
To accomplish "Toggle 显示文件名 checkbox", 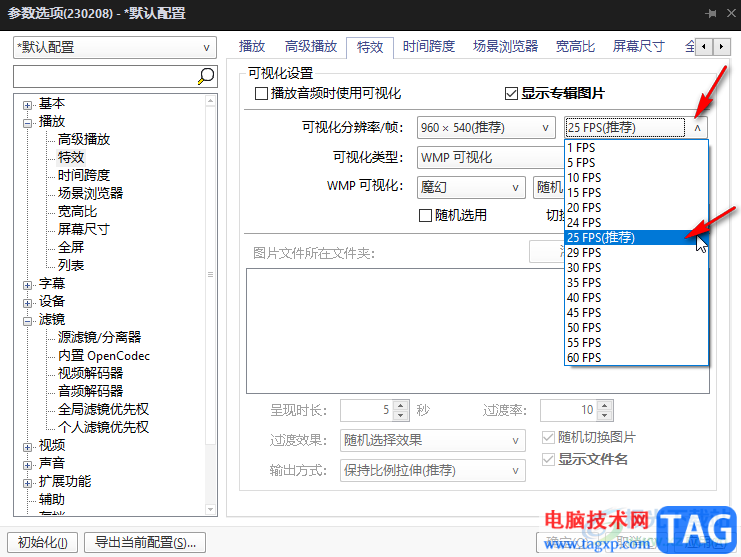I will [548, 459].
